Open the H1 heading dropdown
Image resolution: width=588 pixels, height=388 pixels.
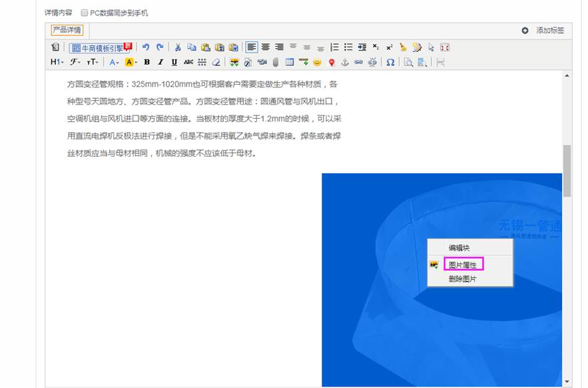pos(57,62)
